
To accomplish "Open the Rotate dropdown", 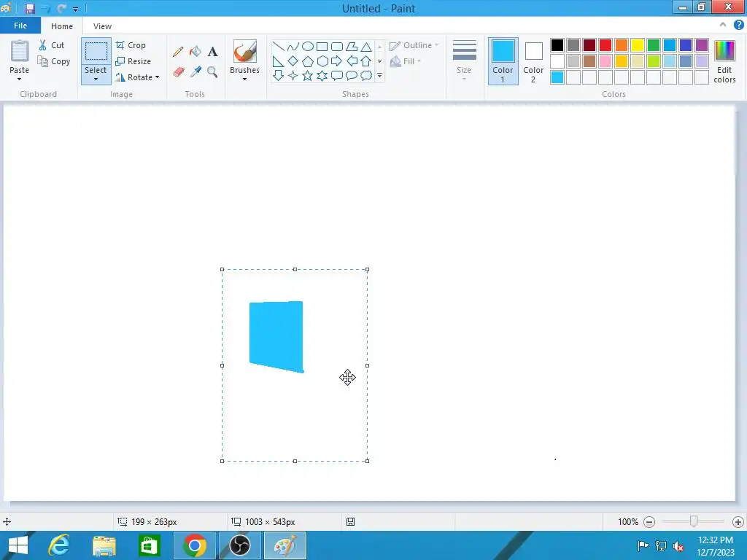I will (x=137, y=77).
